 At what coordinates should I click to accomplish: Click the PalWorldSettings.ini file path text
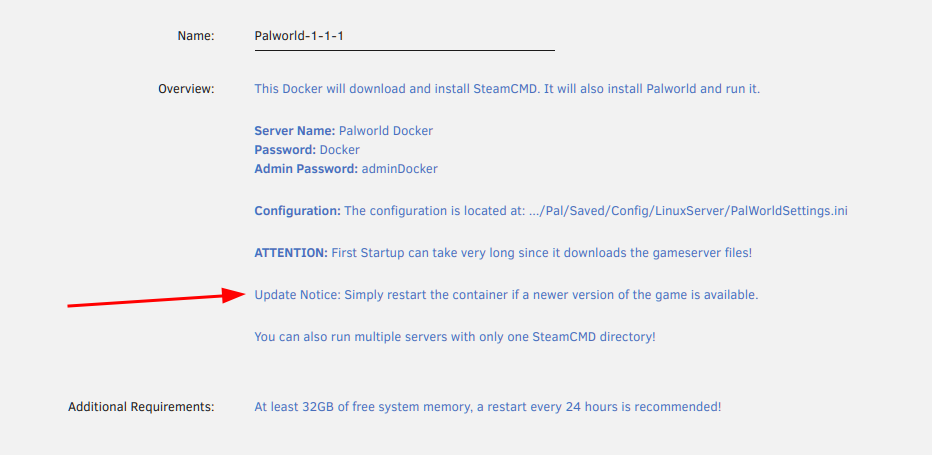click(688, 211)
